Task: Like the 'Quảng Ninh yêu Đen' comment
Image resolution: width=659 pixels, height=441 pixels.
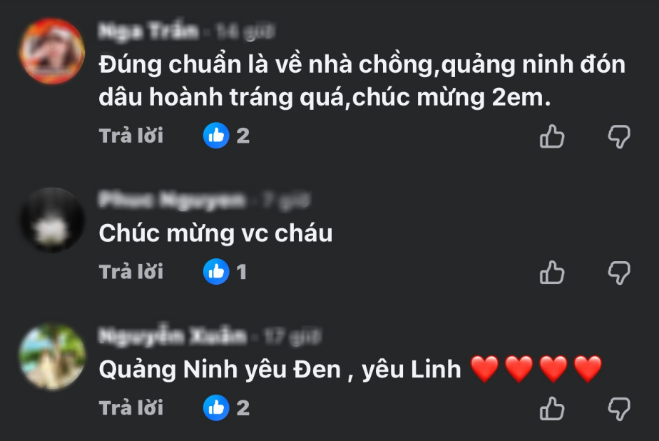Action: click(x=552, y=409)
